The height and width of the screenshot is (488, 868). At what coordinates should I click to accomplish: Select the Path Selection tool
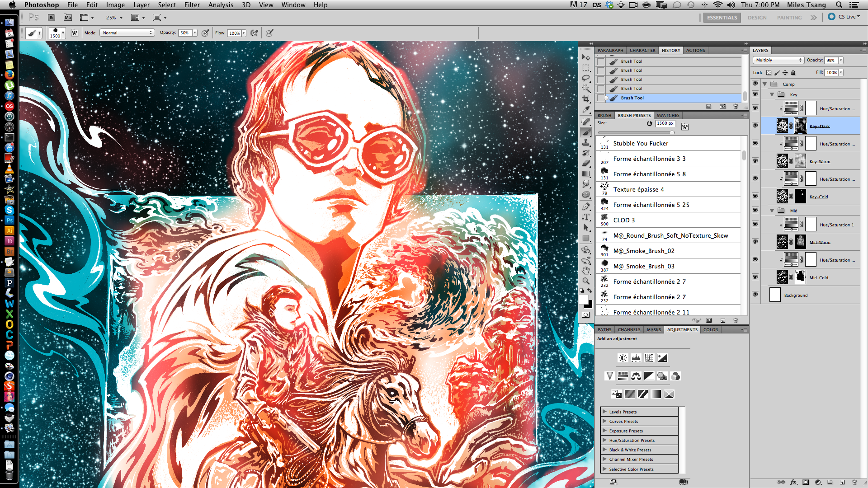click(586, 227)
